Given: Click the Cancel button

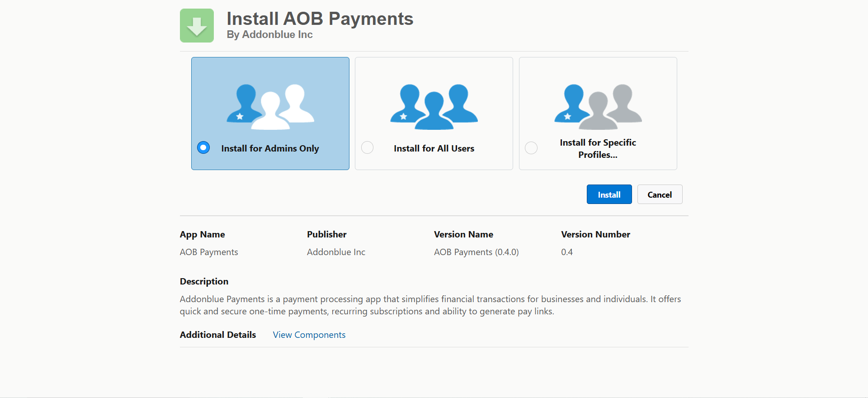Looking at the screenshot, I should tap(660, 194).
